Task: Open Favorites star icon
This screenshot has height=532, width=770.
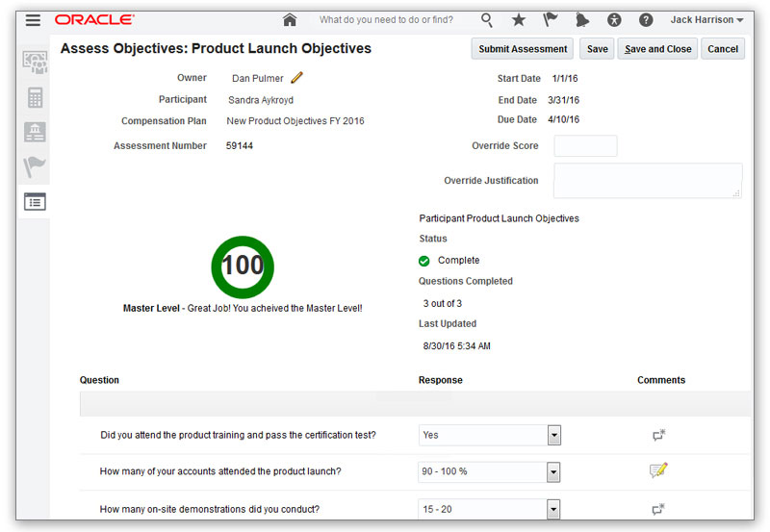Action: click(x=519, y=19)
